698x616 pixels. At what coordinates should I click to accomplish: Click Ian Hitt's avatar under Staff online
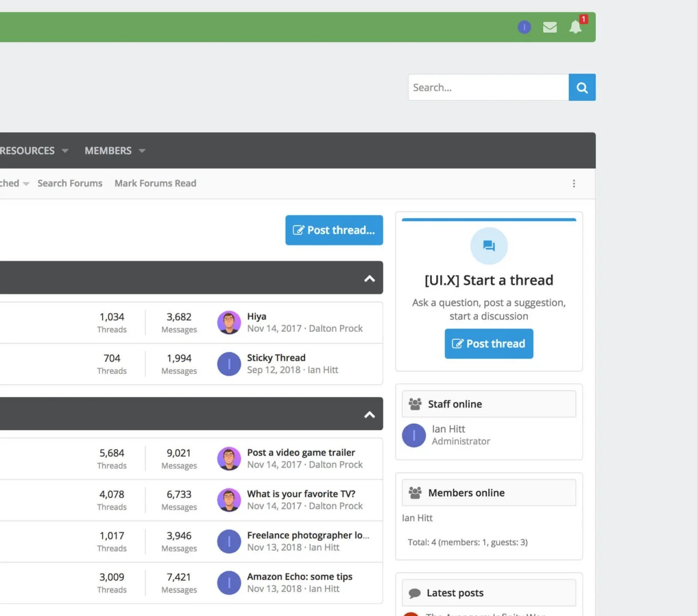[414, 435]
